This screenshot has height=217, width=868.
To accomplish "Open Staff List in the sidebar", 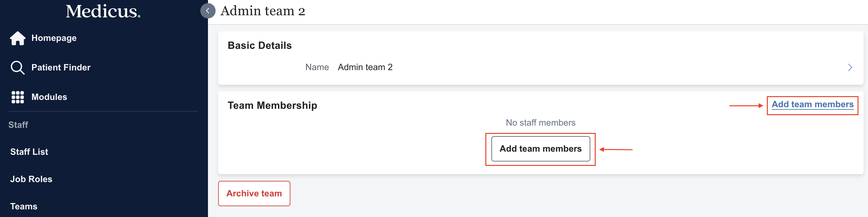I will tap(29, 152).
